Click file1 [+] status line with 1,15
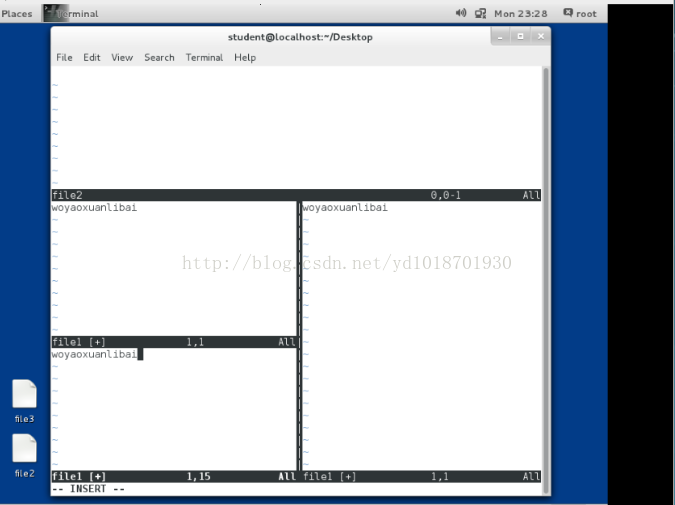Image resolution: width=675 pixels, height=505 pixels. (174, 476)
